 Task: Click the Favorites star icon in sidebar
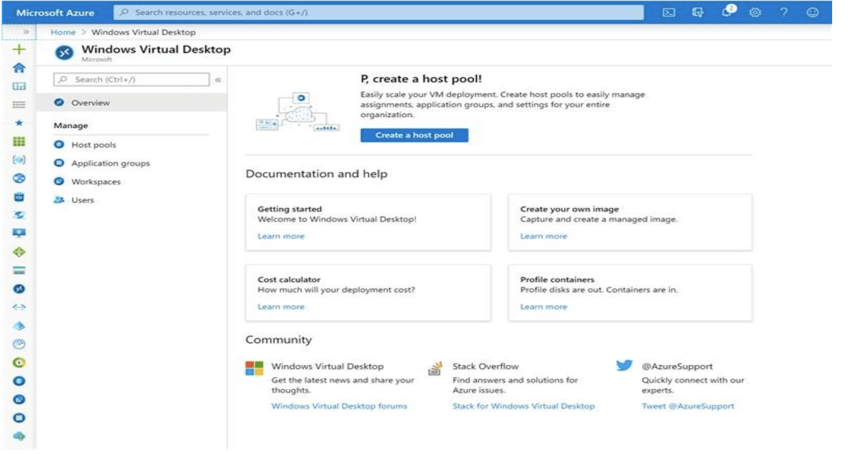(20, 123)
